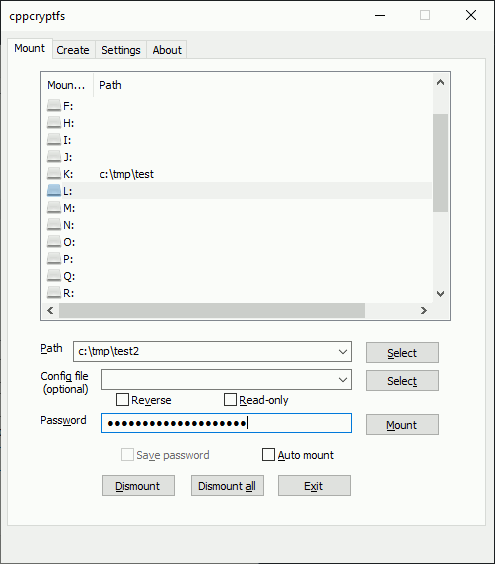The image size is (495, 564).
Task: Click the highlighted L: drive icon
Action: point(54,191)
